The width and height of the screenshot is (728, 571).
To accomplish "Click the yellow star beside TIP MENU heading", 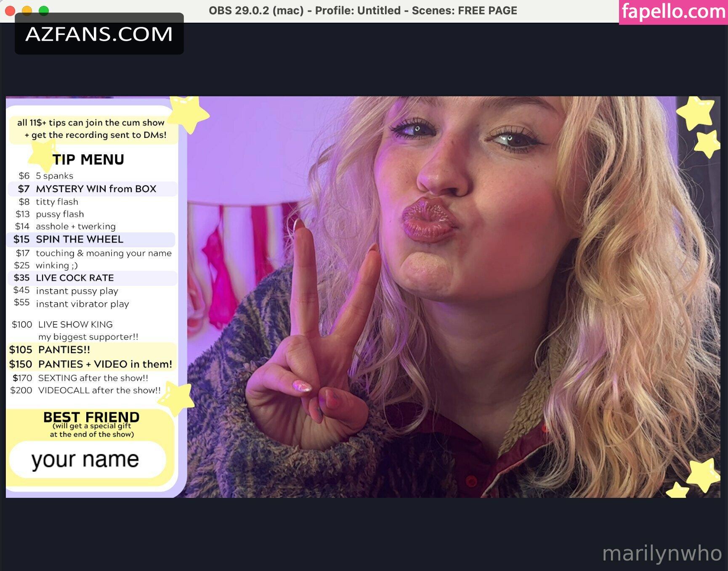I will point(42,156).
